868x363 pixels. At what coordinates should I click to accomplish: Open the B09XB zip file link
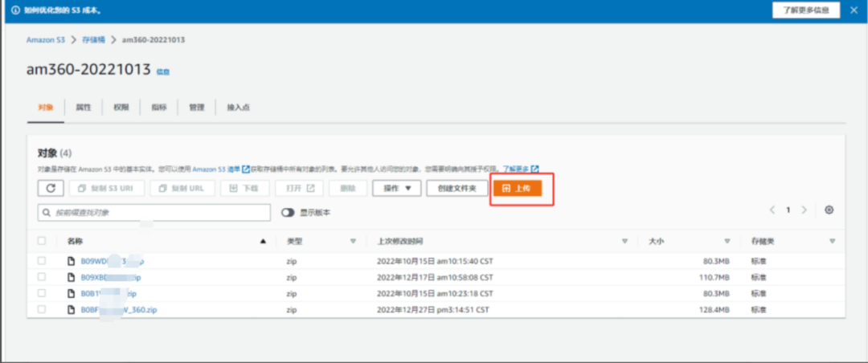[x=111, y=277]
